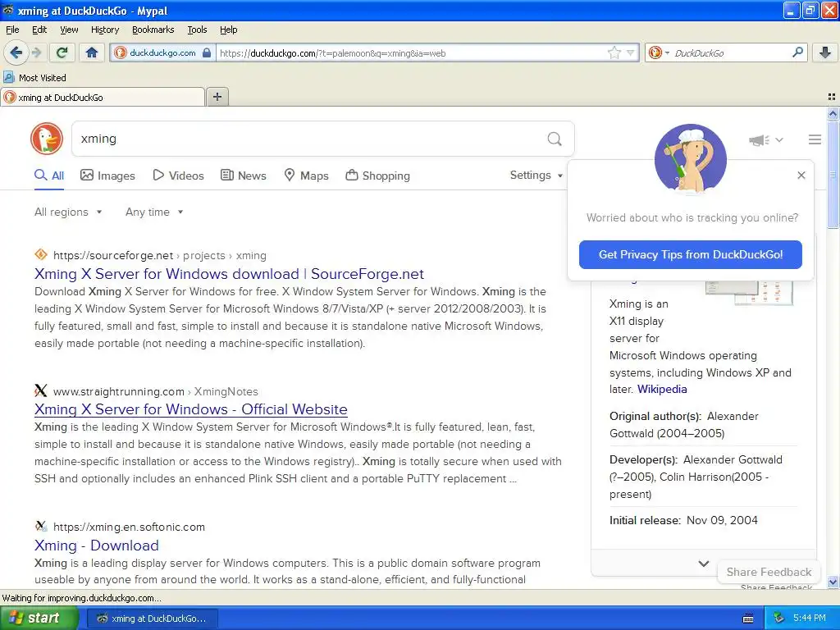Viewport: 840px width, 630px height.
Task: Click the browser URL address field
Action: (410, 52)
